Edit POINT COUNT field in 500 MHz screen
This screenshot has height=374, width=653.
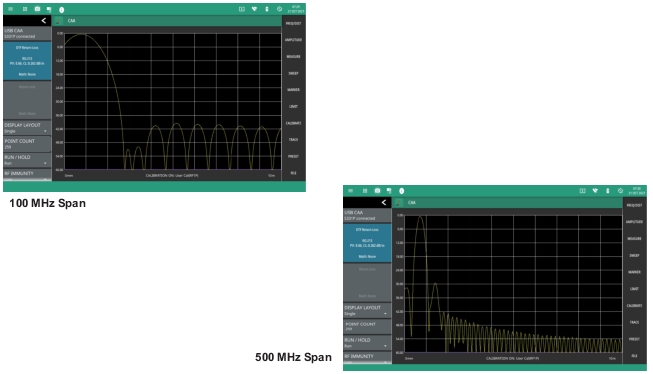click(367, 327)
